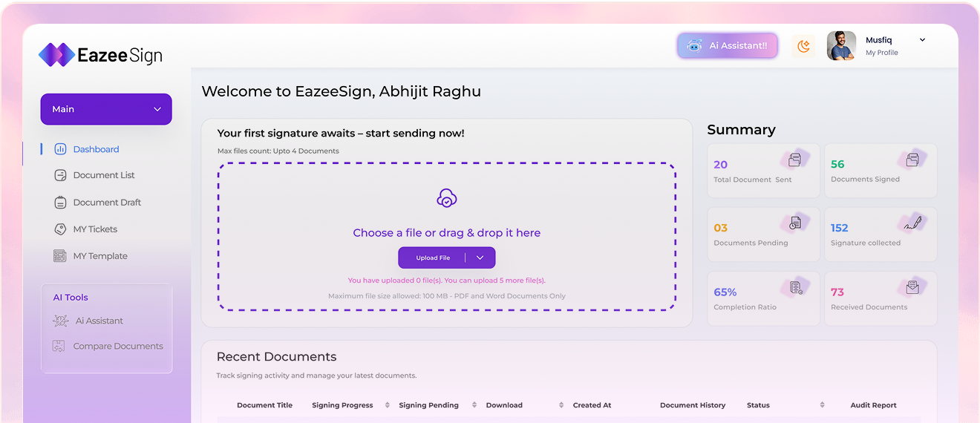
Task: Expand the Main dropdown in the sidebar
Action: pyautogui.click(x=106, y=109)
